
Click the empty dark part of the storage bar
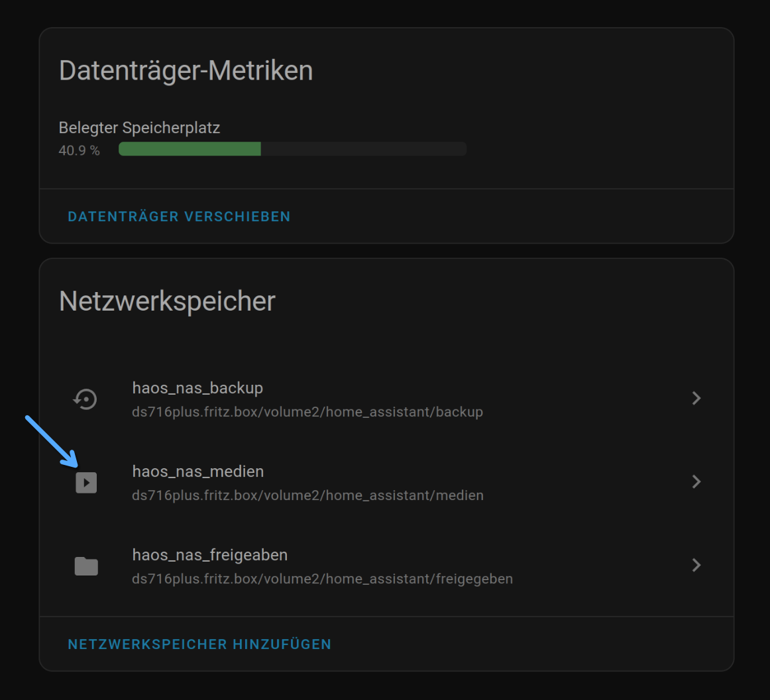coord(363,149)
